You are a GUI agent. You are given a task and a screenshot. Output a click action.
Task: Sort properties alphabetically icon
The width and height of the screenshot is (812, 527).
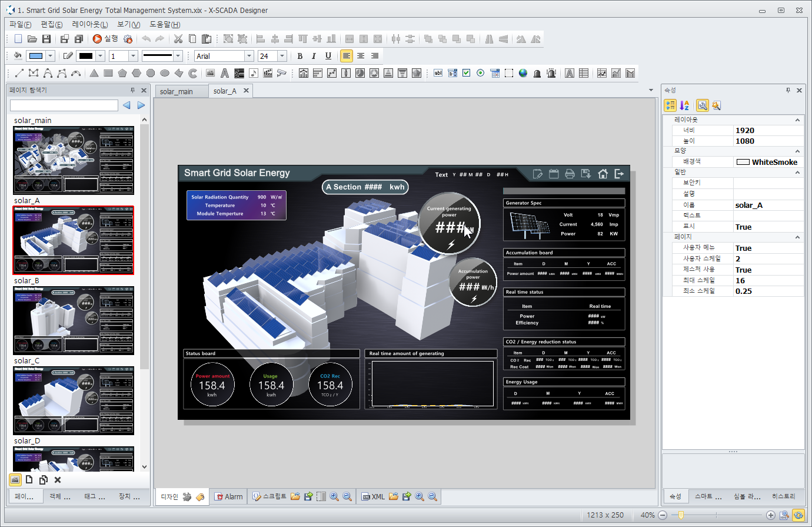tap(684, 105)
